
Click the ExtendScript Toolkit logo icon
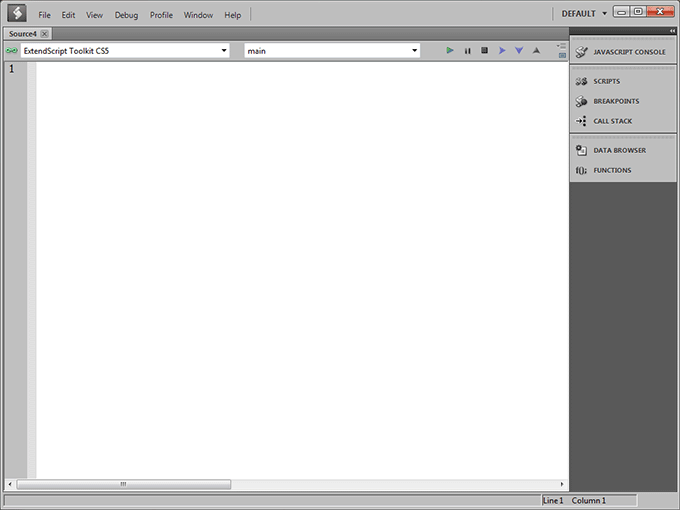click(17, 13)
